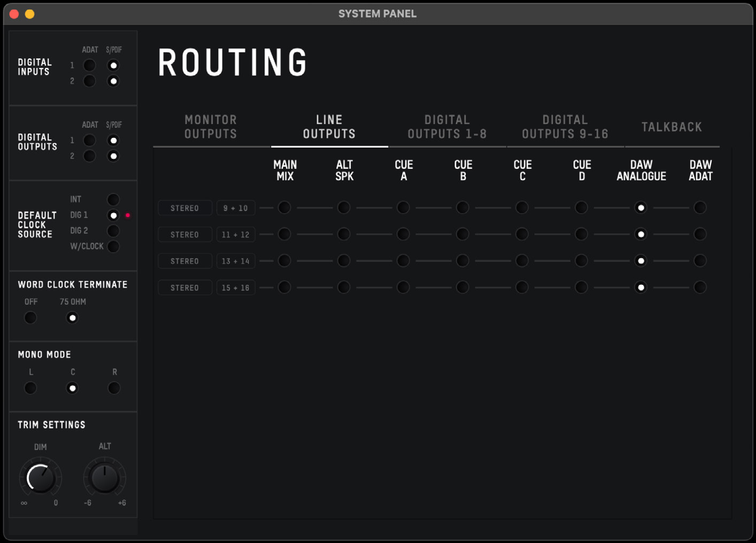756x543 pixels.
Task: Choose DIG 2 as default clock source
Action: (113, 231)
